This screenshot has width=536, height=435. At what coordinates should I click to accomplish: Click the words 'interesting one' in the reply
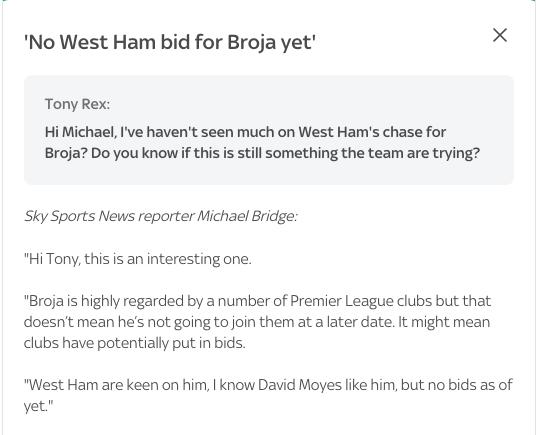[199, 259]
